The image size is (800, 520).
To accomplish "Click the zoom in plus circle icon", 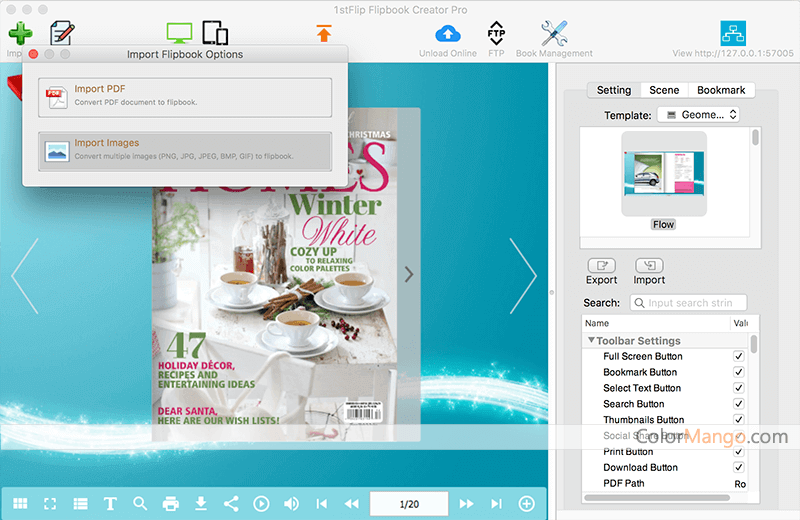I will 527,504.
